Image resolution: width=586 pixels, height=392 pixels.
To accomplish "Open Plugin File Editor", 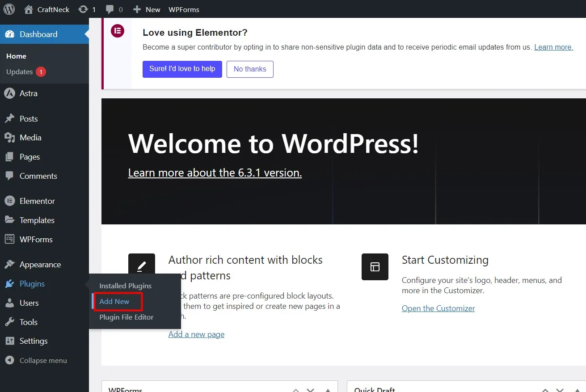I will [x=126, y=317].
